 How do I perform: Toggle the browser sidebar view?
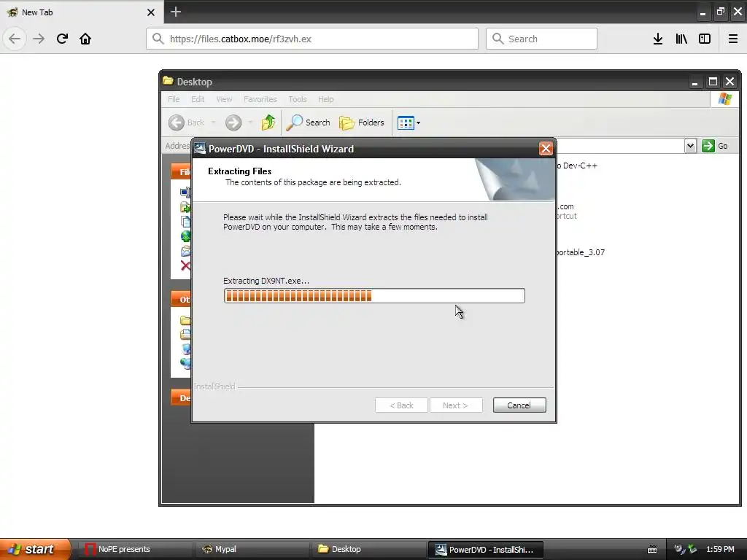click(705, 39)
